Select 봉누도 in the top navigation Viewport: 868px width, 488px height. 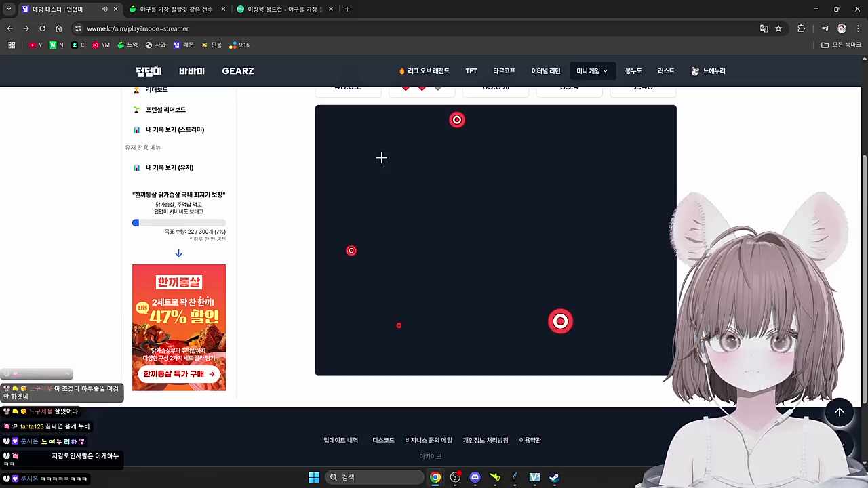[x=633, y=71]
